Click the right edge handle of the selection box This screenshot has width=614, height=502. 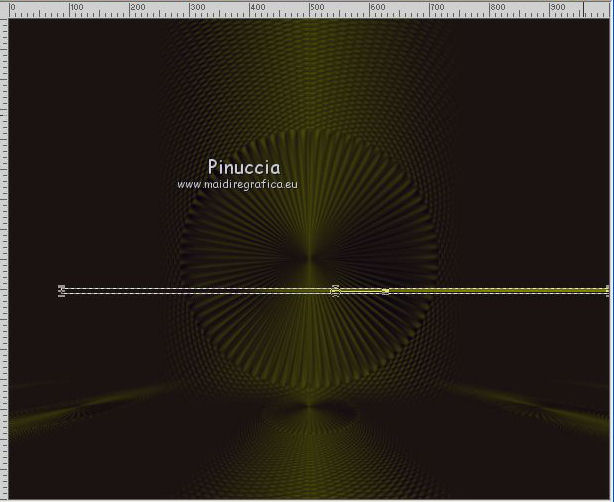(x=608, y=291)
